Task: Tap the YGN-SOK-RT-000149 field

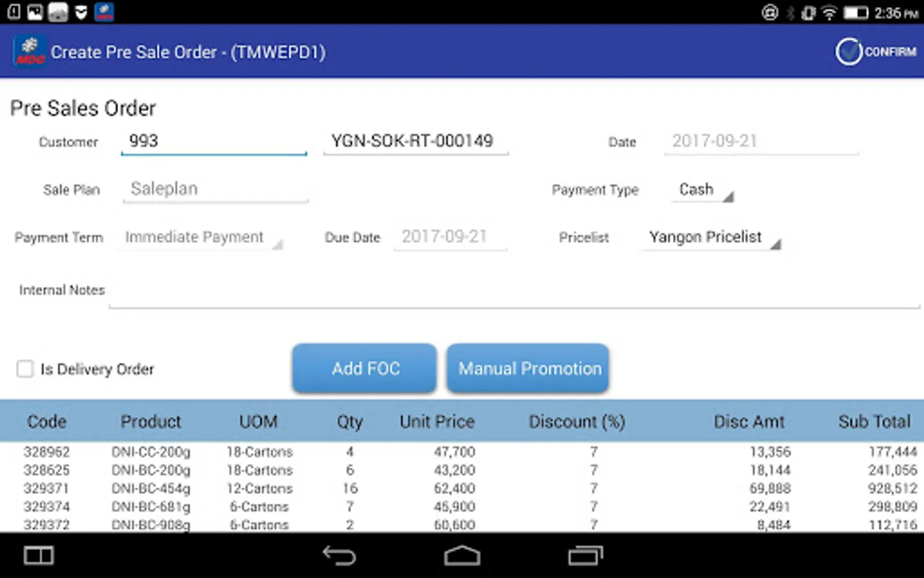Action: [x=416, y=141]
